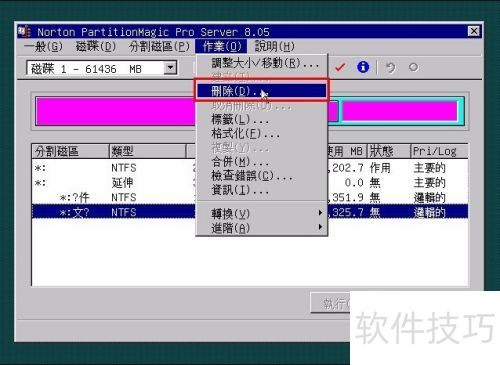Select the cyan-bordered magenta partition block
This screenshot has height=365, width=500.
click(400, 111)
